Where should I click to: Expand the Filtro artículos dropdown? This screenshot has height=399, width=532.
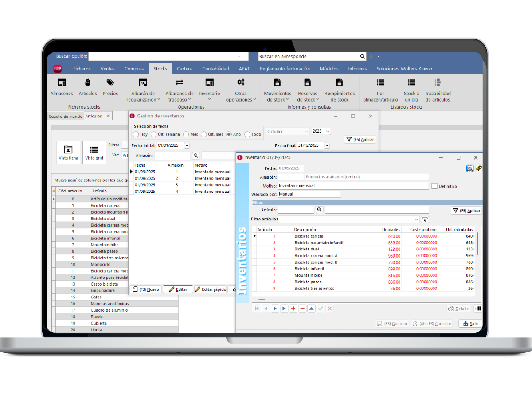pyautogui.click(x=416, y=219)
